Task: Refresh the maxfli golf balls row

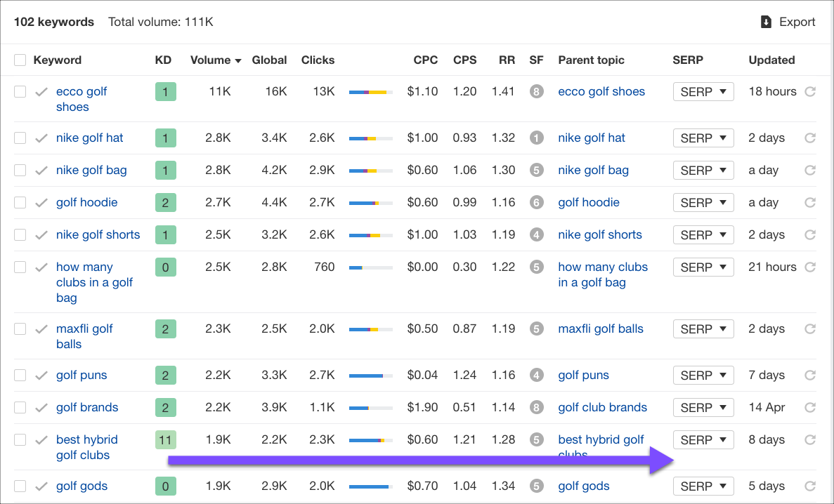Action: click(810, 329)
